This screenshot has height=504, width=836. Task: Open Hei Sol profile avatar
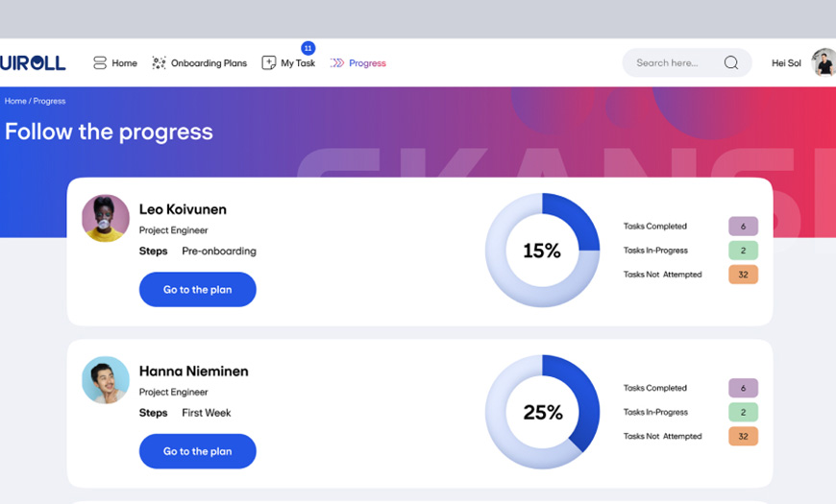[x=823, y=63]
